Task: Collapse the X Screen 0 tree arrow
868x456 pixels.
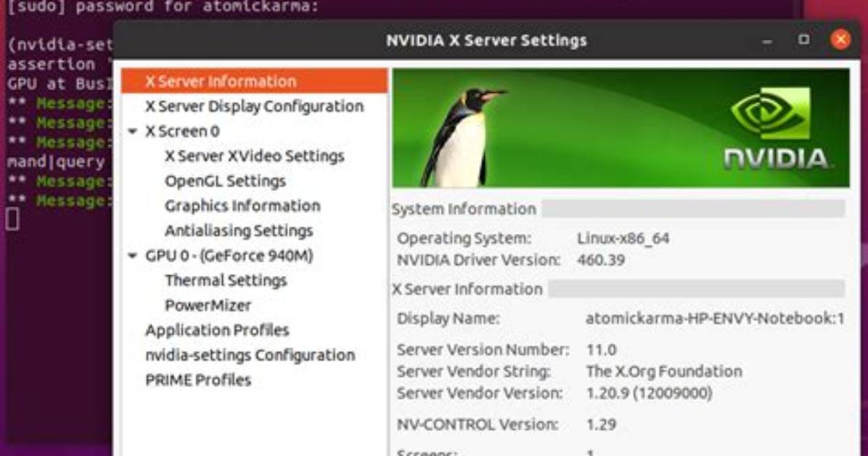Action: click(132, 132)
